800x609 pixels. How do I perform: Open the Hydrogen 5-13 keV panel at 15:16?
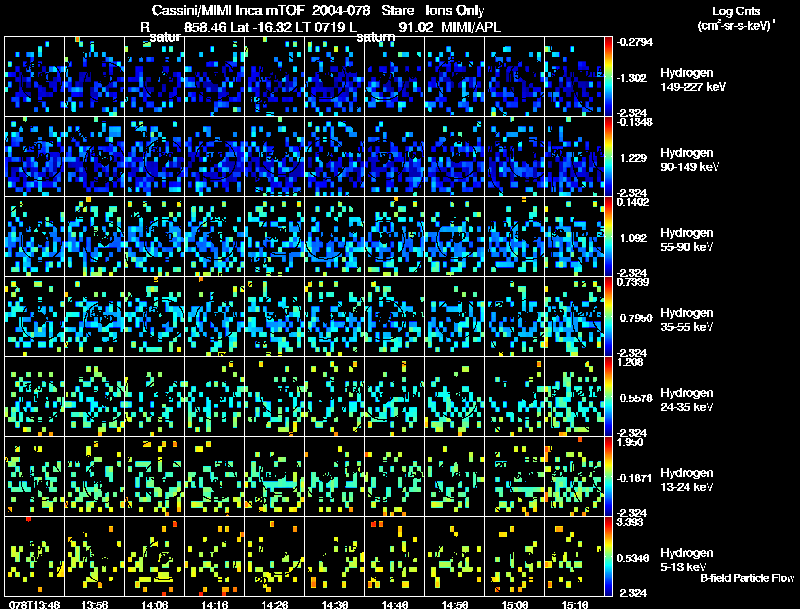click(x=574, y=557)
